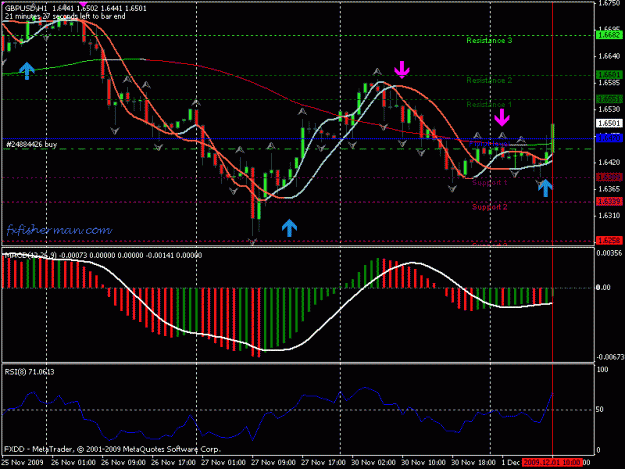Click the 30 Nov 02:00 time axis label
The image size is (625, 469).
373,463
